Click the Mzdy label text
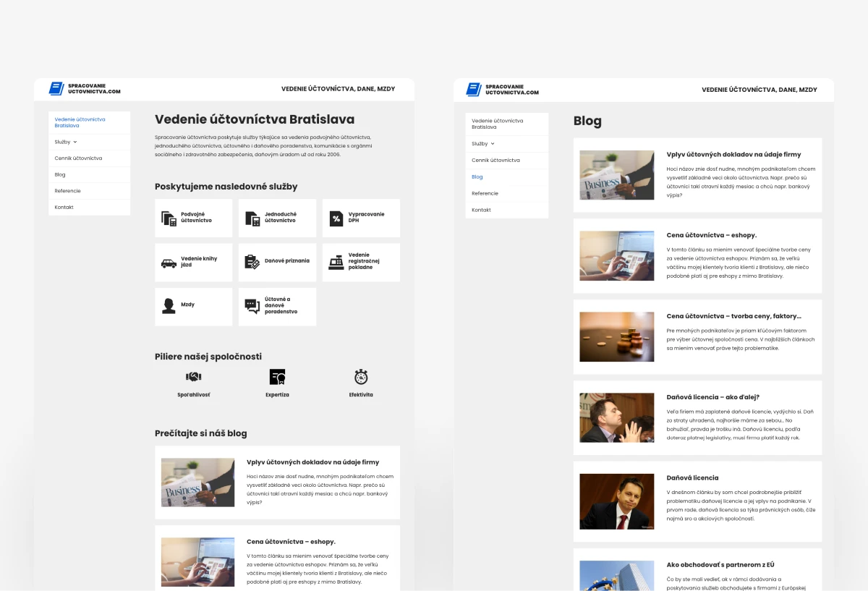 [187, 305]
